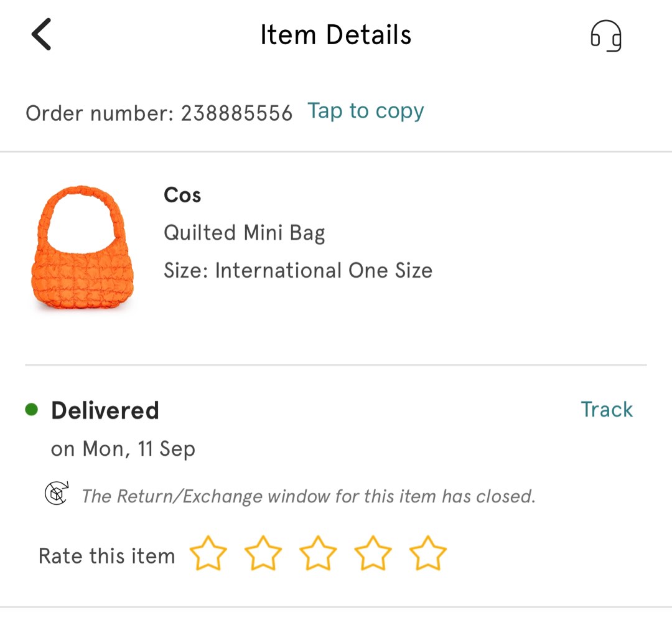Screen dimensions: 672x630
Task: Open customer support via the headset icon
Action: point(605,36)
